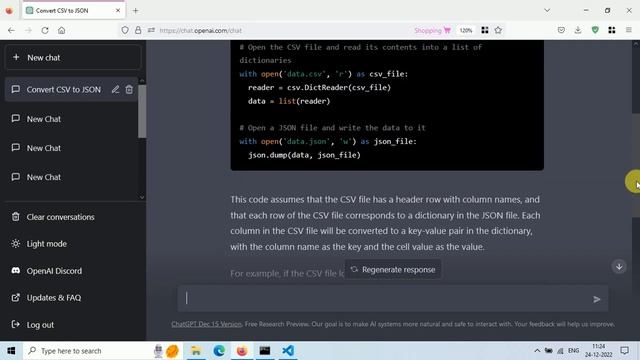Image resolution: width=640 pixels, height=360 pixels.
Task: Select the Convert CSV to JSON tab
Action: coord(73,11)
